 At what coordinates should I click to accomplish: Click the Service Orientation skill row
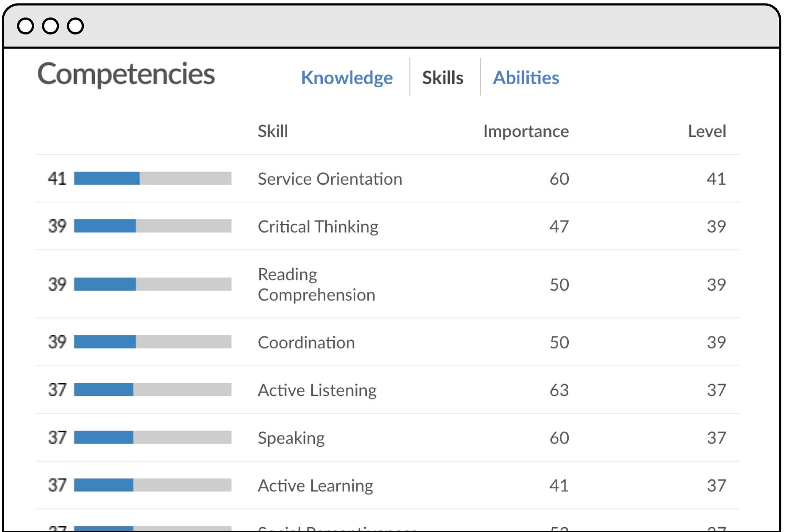tap(330, 179)
